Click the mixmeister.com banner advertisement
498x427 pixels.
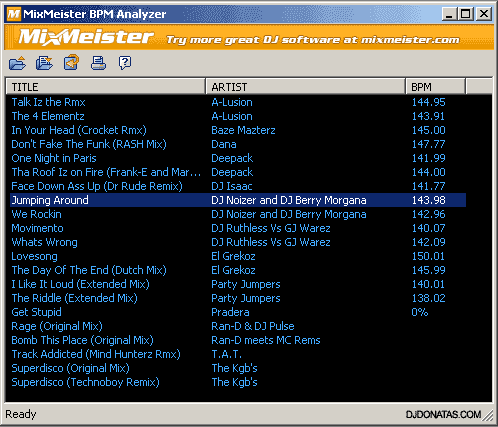249,37
